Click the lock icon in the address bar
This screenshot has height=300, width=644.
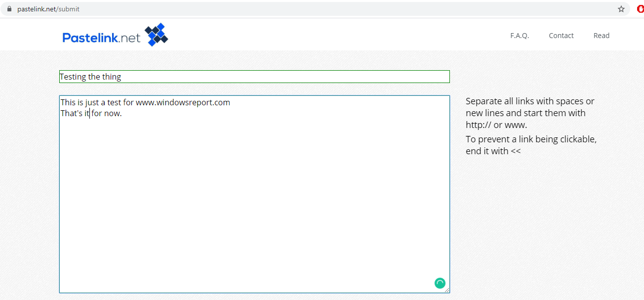pos(9,9)
